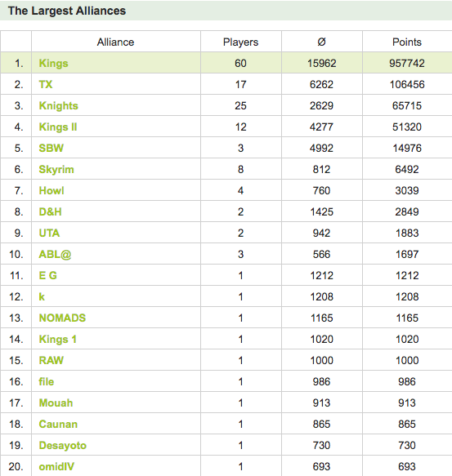The height and width of the screenshot is (476, 452).
Task: Open the Caunan alliance page
Action: [x=58, y=424]
